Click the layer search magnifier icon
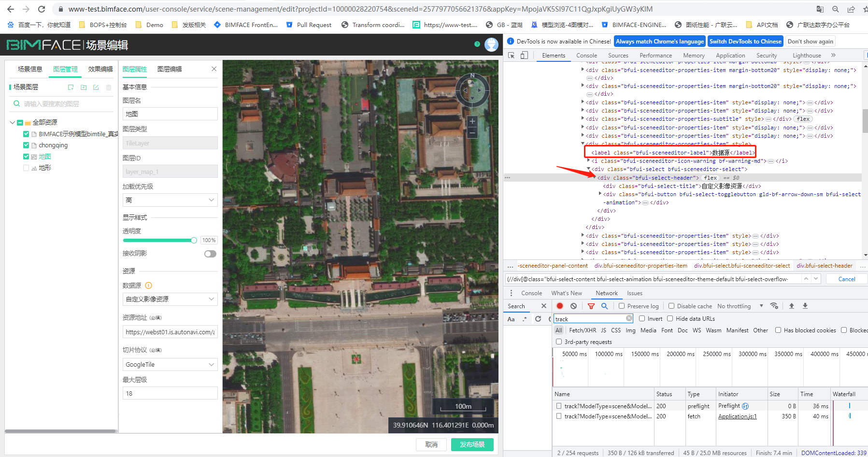Screen dimensions: 868x457 17,104
